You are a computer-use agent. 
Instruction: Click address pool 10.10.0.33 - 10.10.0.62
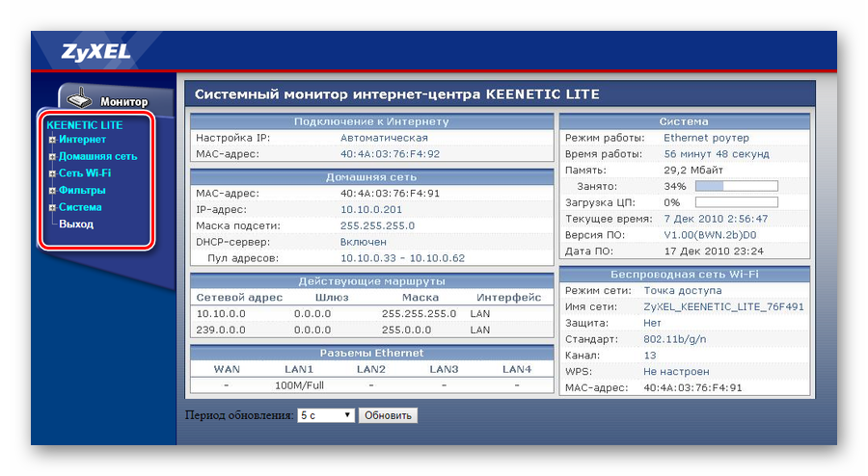click(402, 258)
